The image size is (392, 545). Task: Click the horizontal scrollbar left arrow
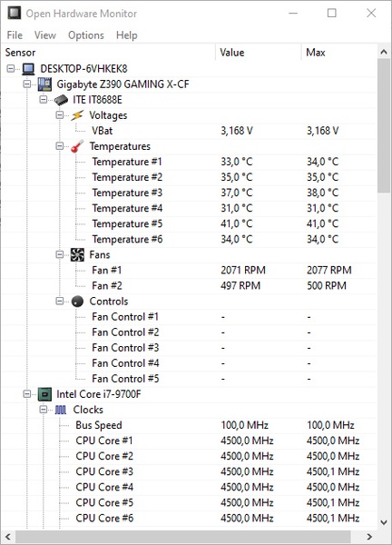pyautogui.click(x=8, y=537)
